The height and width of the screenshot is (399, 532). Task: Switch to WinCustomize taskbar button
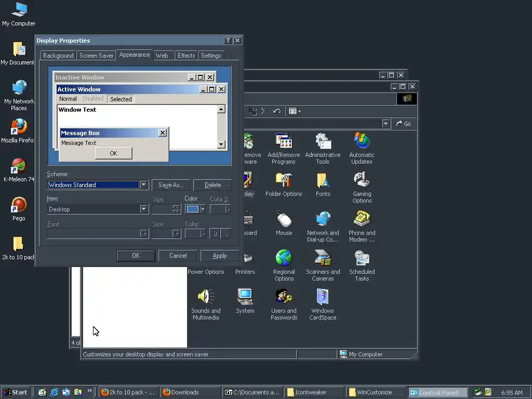(x=376, y=392)
